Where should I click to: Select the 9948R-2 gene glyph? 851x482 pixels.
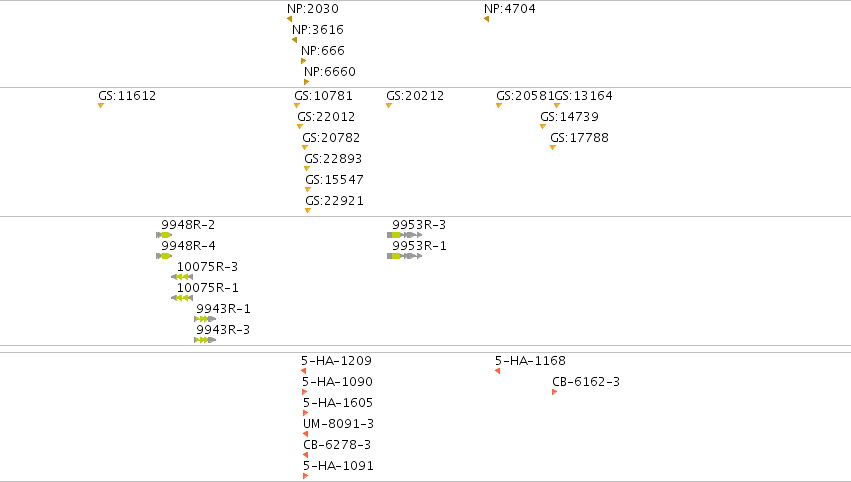tap(164, 235)
